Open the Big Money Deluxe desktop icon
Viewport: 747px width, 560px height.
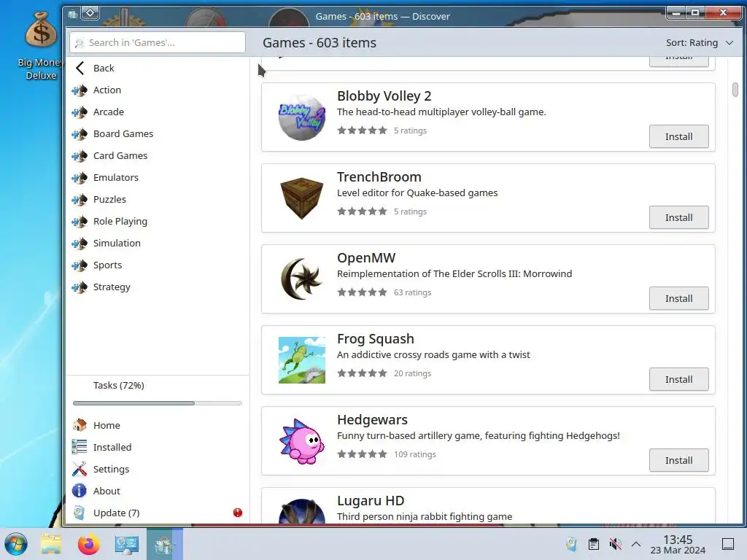[x=41, y=46]
